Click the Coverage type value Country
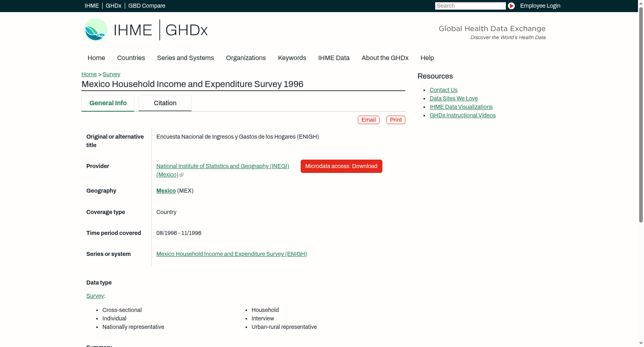This screenshot has width=644, height=347. click(x=166, y=212)
